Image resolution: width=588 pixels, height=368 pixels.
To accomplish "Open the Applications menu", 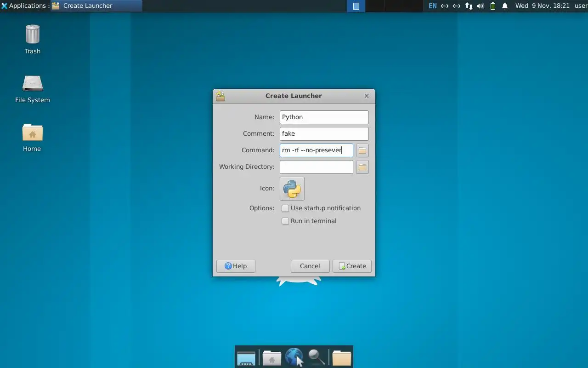I will [23, 6].
